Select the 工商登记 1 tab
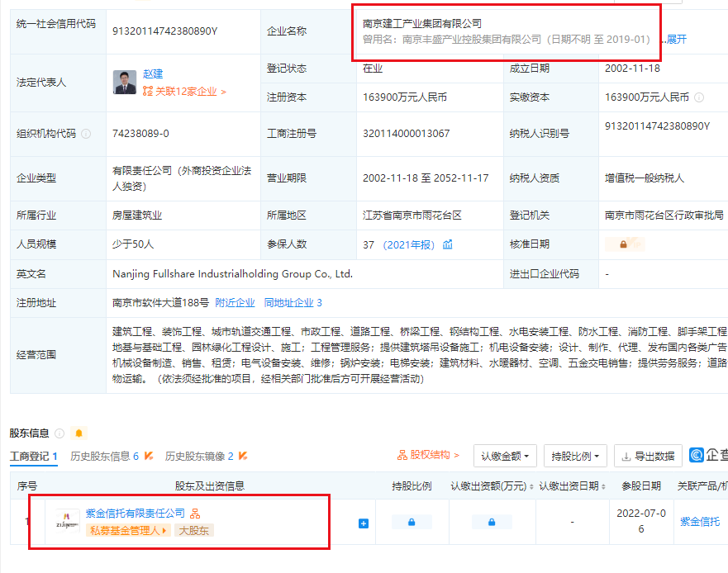 [x=33, y=457]
